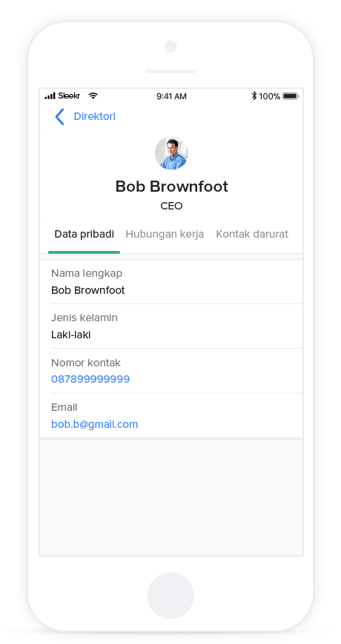Tap the 100% battery percentage text
This screenshot has height=644, width=341.
[269, 96]
